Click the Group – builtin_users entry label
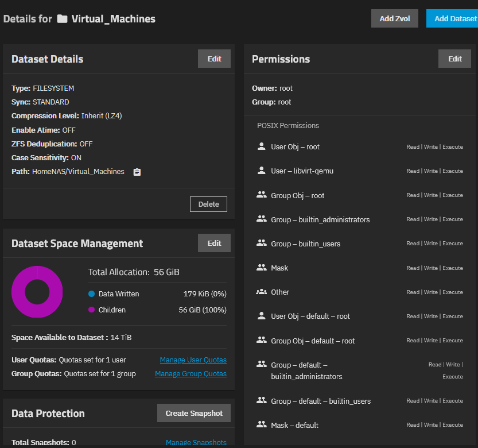Screen dimensions: 478x448 pyautogui.click(x=306, y=244)
